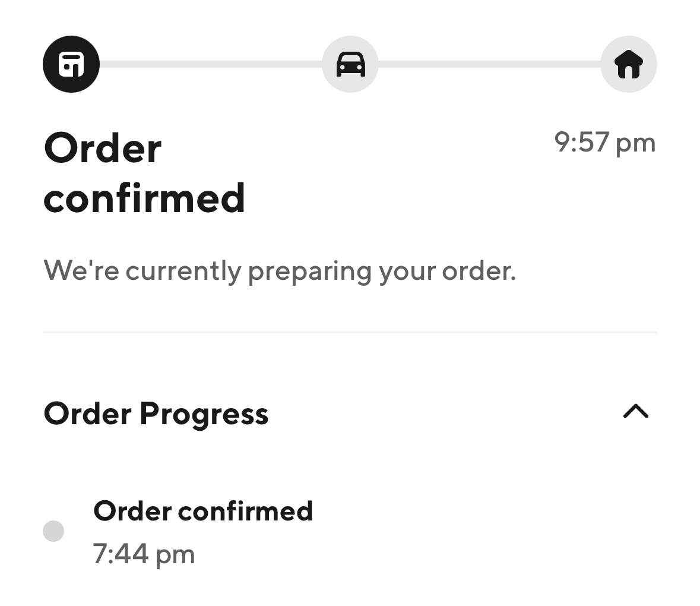Image resolution: width=700 pixels, height=606 pixels.
Task: Click progress track between store and car
Action: 211,64
